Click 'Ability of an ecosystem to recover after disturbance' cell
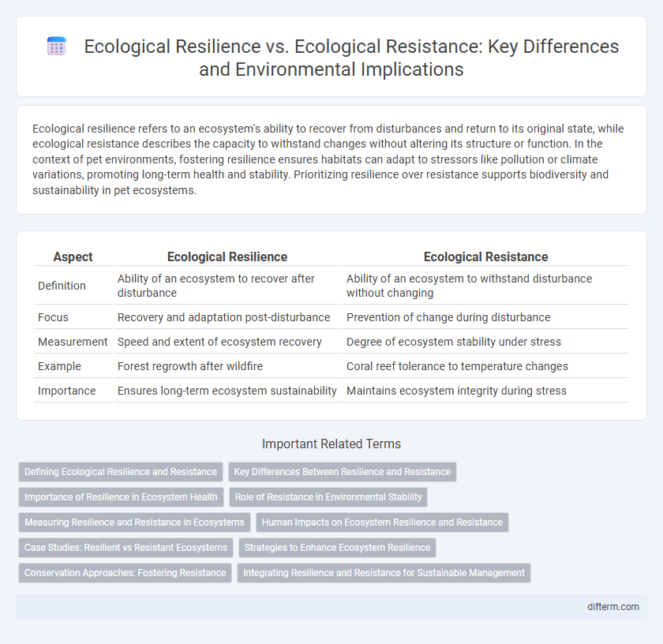The width and height of the screenshot is (663, 644). point(227,286)
